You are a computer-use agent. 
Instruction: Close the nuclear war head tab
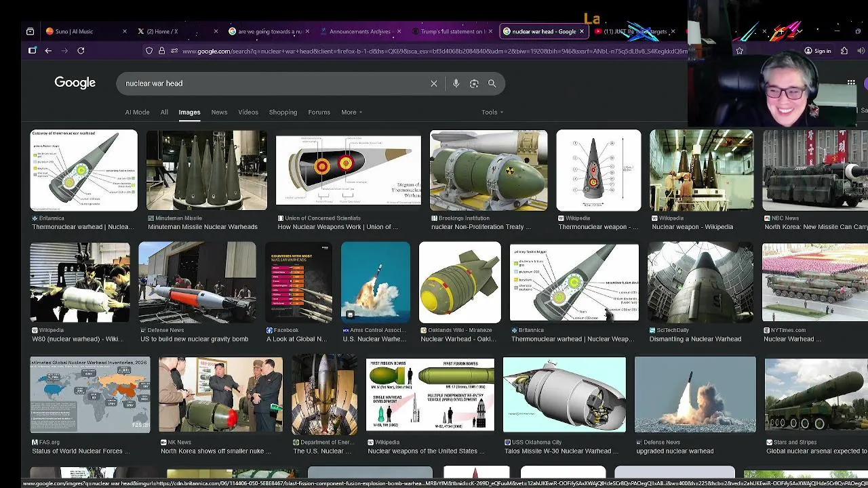[x=581, y=31]
